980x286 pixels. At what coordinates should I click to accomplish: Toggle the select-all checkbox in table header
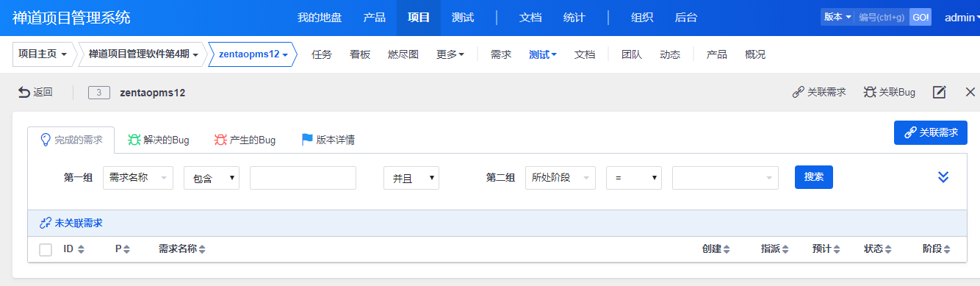tap(46, 249)
